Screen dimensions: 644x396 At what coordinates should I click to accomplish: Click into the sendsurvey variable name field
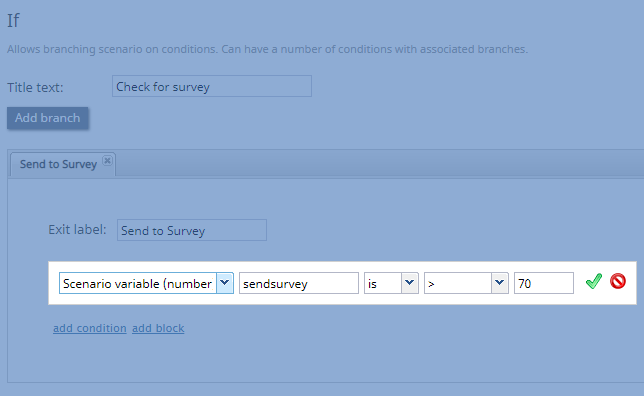pyautogui.click(x=299, y=283)
